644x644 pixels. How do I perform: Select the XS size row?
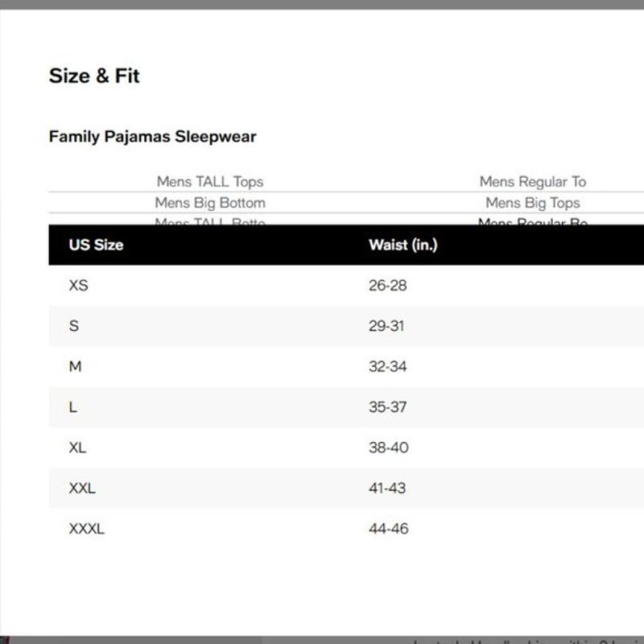point(346,286)
